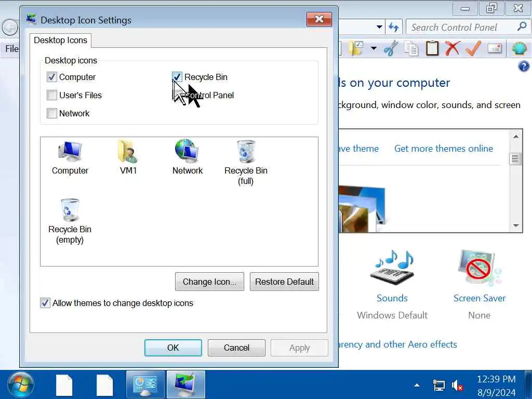Screen dimensions: 532x399
Task: Open the Control Panel taskbar button
Action: point(145,384)
